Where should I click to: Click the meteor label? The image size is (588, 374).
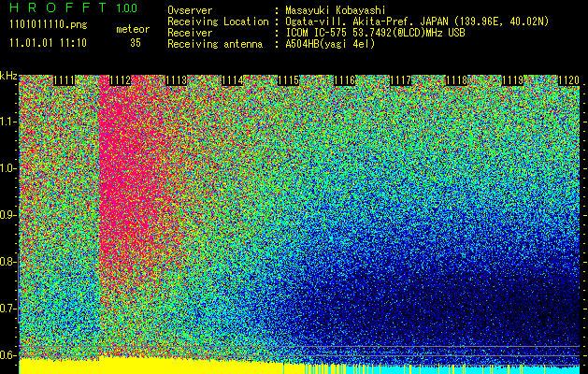pyautogui.click(x=133, y=29)
